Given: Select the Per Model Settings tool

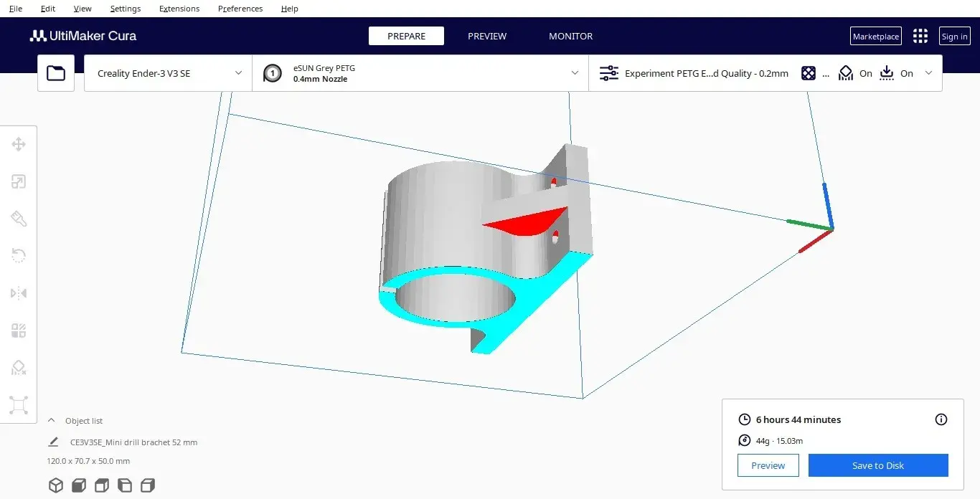Looking at the screenshot, I should click(19, 331).
